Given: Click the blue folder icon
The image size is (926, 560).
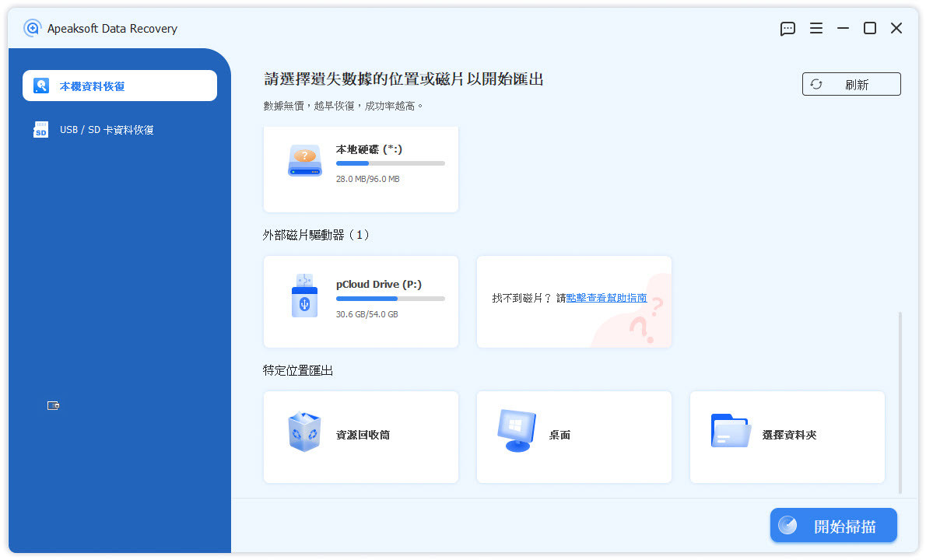Looking at the screenshot, I should (x=731, y=431).
